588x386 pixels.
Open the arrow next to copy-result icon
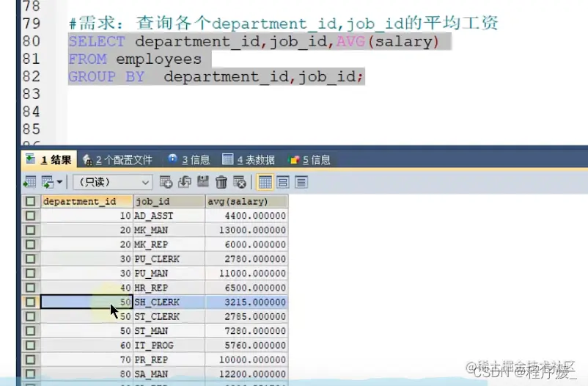[x=59, y=183]
